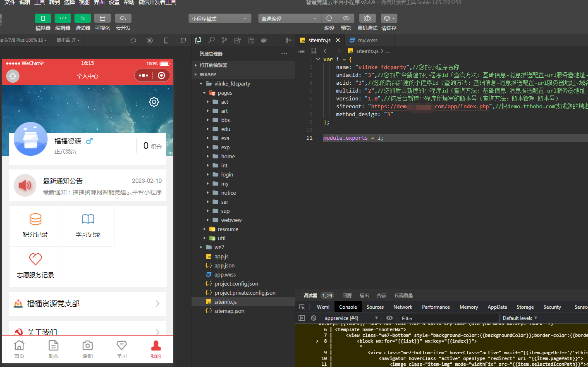This screenshot has height=367, width=588.
Task: Navigate back in the editor
Action: (326, 51)
